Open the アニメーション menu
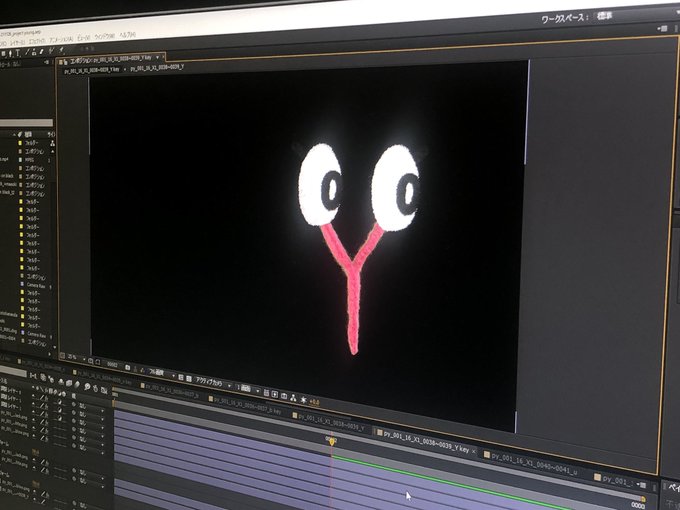 click(x=61, y=40)
